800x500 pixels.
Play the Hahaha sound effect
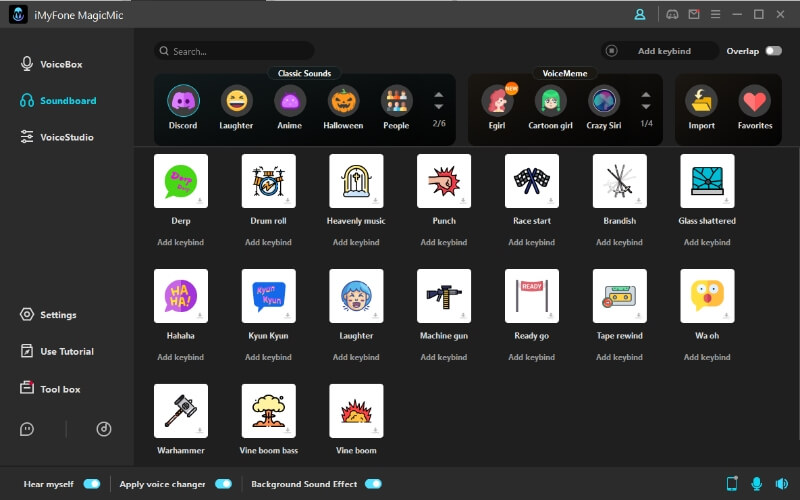tap(181, 296)
